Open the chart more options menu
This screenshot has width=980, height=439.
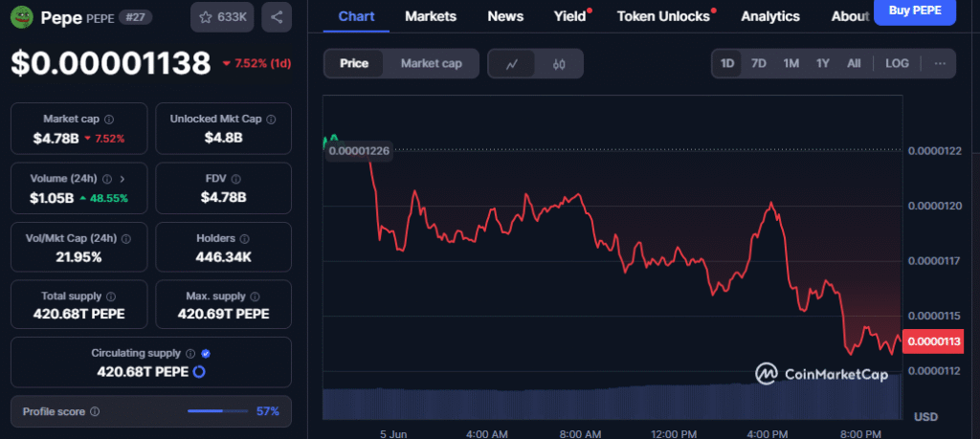click(x=940, y=64)
